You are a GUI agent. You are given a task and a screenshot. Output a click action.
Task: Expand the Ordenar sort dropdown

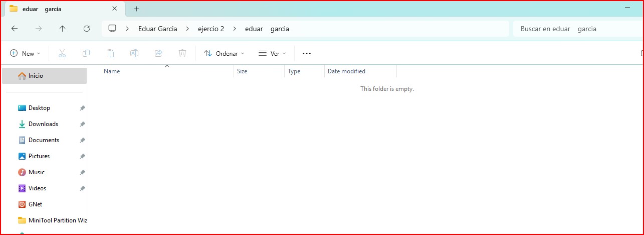coord(225,53)
